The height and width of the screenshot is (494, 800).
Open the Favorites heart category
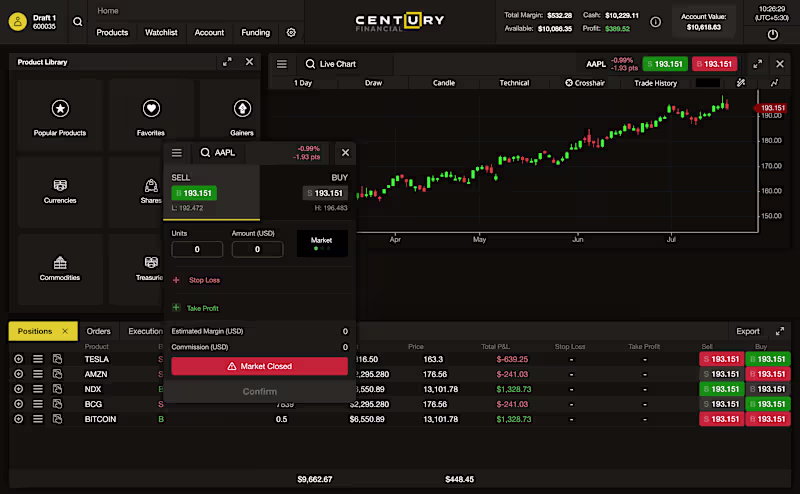coord(151,116)
